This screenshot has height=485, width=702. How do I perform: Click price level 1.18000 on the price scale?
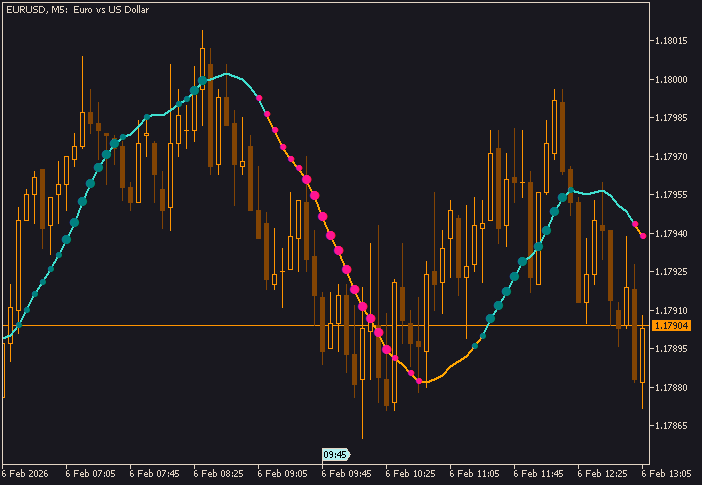point(671,79)
